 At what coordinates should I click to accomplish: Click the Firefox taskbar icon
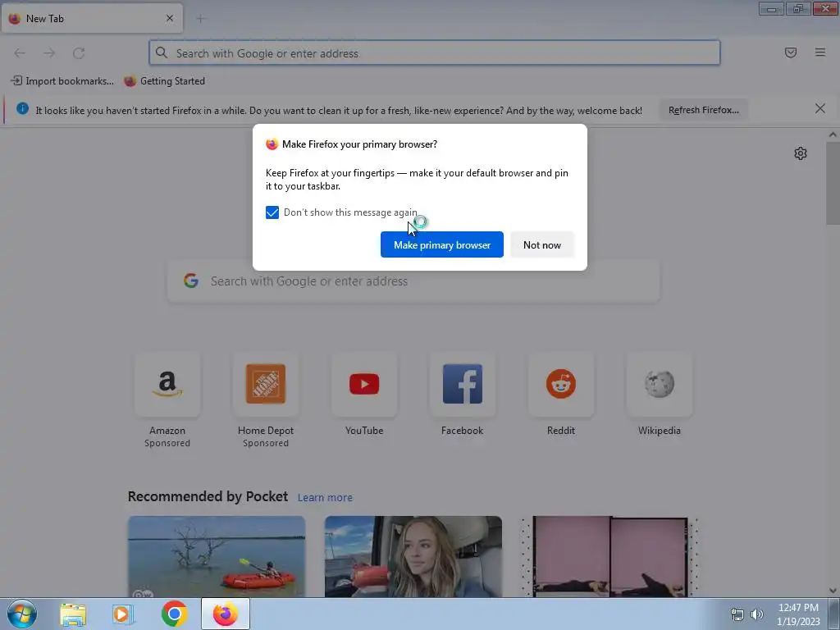coord(226,614)
